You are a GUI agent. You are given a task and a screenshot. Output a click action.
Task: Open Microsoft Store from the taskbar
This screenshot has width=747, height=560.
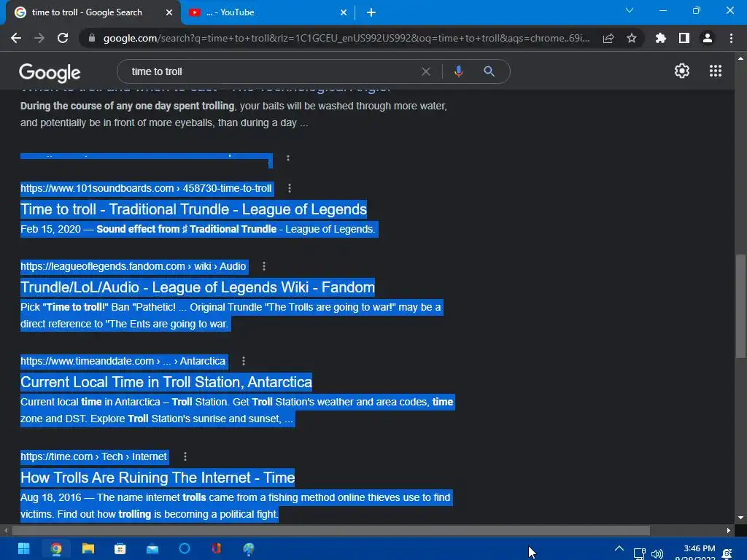tap(120, 549)
